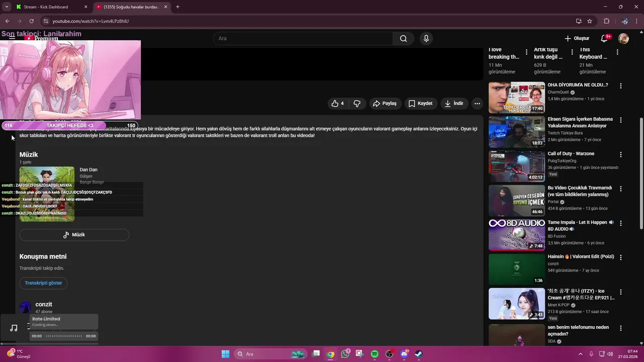Open Windows Start menu
The height and width of the screenshot is (362, 644).
[225, 354]
